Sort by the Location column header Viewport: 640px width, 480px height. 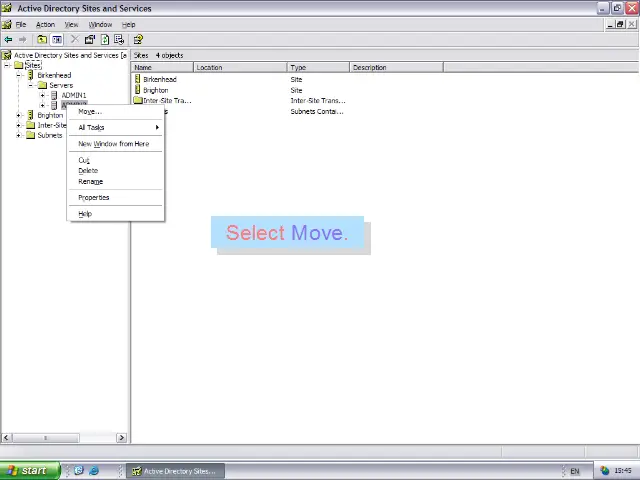[x=240, y=67]
